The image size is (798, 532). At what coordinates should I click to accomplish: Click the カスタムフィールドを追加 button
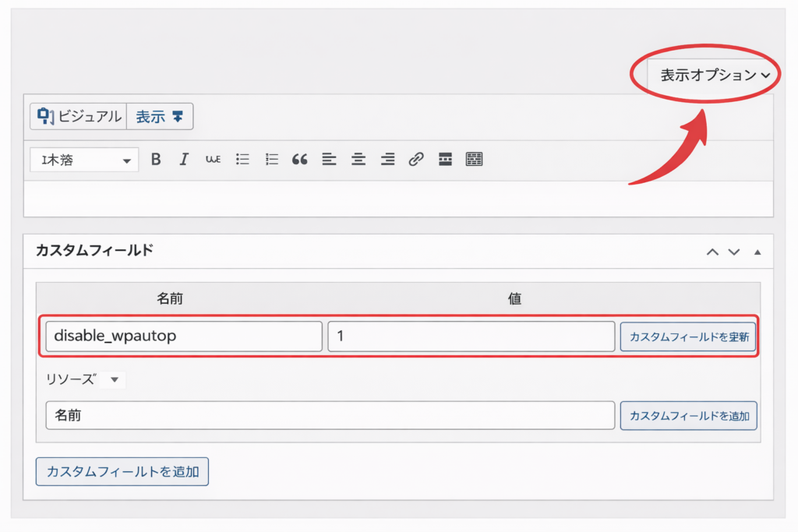tap(688, 416)
